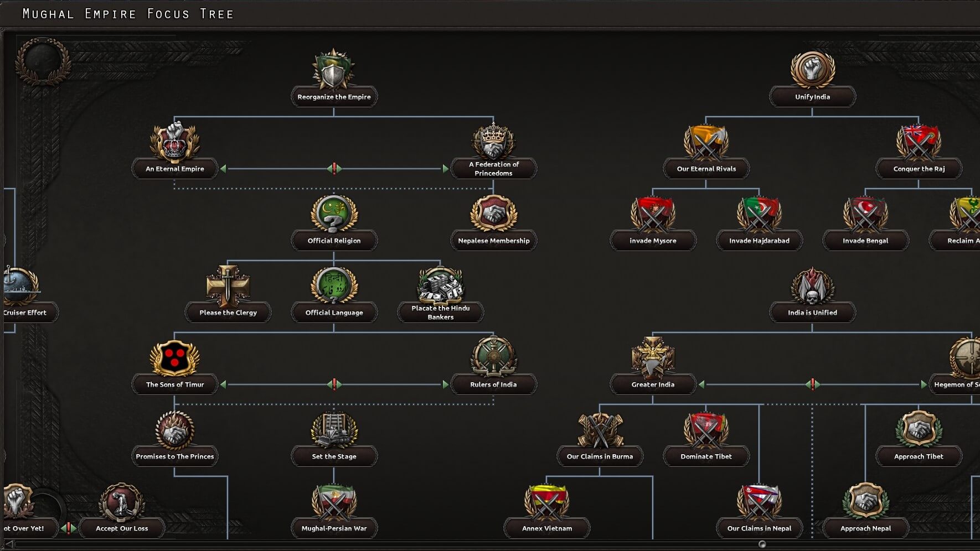The height and width of the screenshot is (551, 980).
Task: Click the Please the Clergy sword icon
Action: (228, 286)
